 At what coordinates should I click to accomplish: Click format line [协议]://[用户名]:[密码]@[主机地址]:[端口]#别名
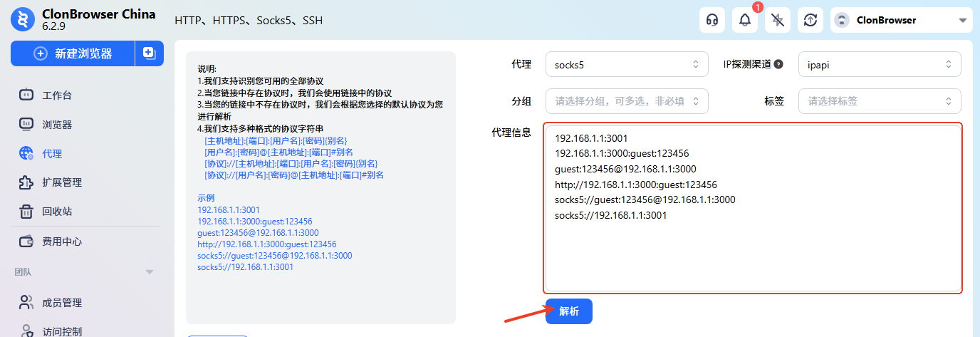[x=294, y=175]
